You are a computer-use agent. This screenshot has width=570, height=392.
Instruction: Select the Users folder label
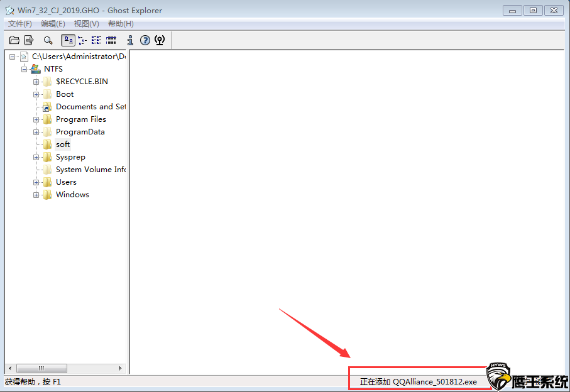point(66,182)
